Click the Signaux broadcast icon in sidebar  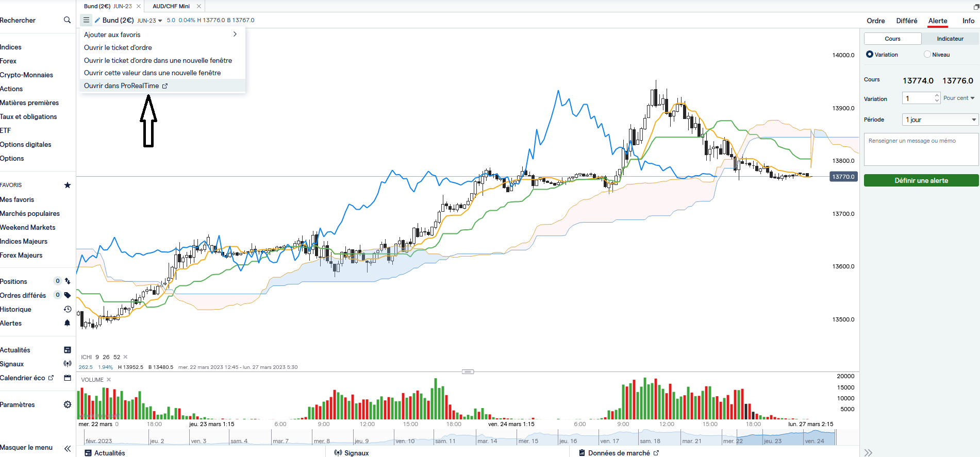tap(68, 364)
